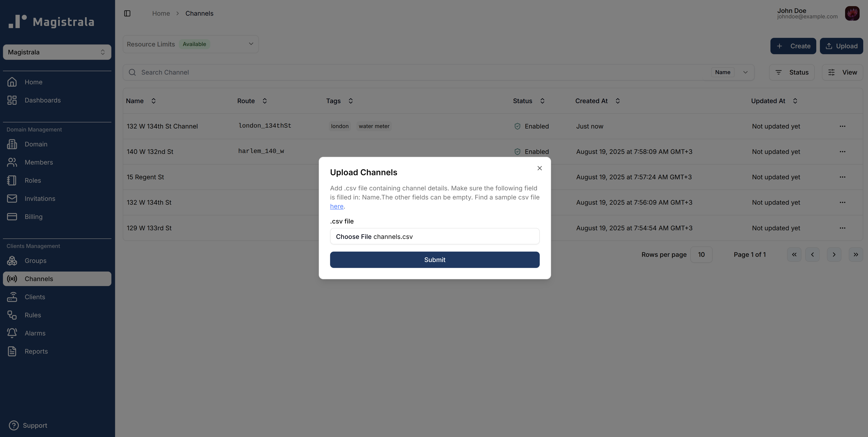
Task: Toggle sorting on the Name column
Action: click(x=153, y=101)
